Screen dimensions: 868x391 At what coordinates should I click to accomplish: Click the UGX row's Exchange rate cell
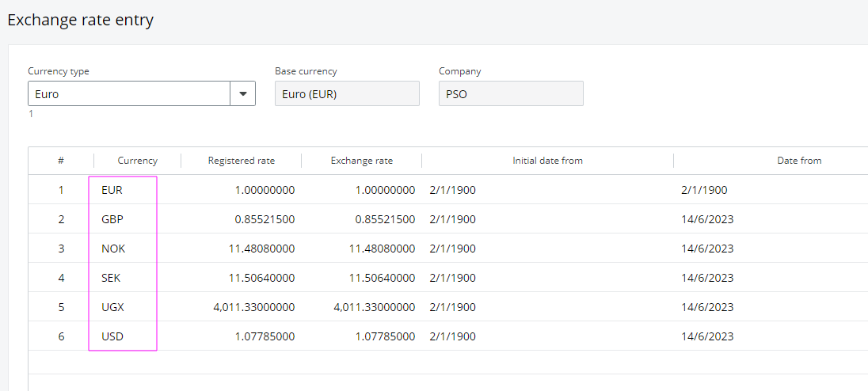[361, 307]
